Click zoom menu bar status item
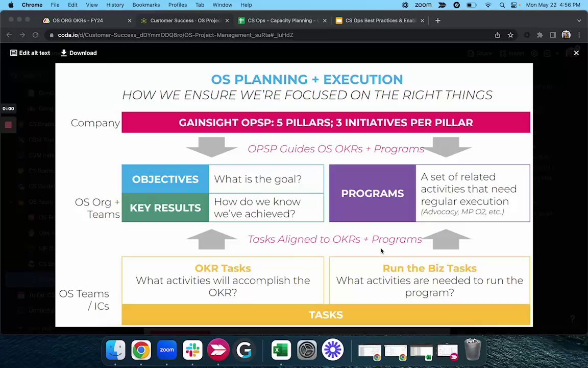This screenshot has height=368, width=588. (x=423, y=5)
